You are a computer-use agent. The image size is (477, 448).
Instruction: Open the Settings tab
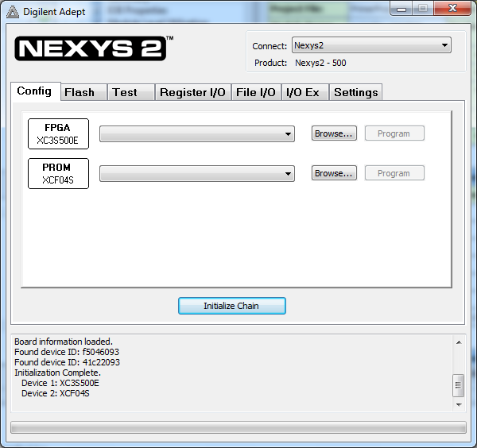click(355, 92)
